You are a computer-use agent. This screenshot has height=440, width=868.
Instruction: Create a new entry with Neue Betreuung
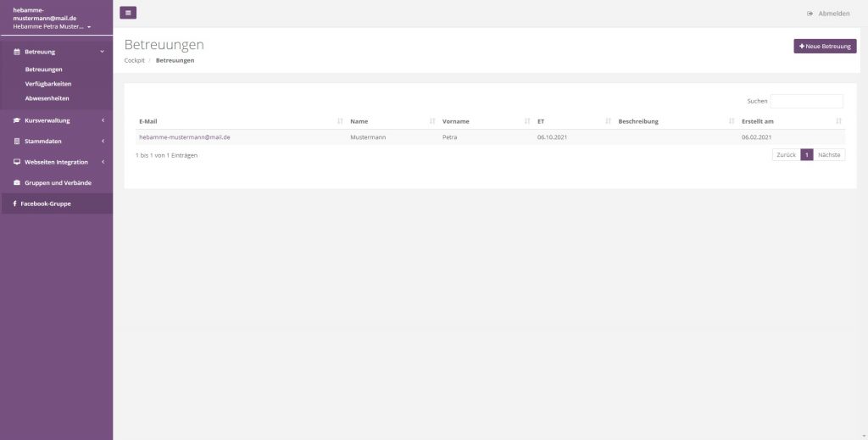[825, 47]
